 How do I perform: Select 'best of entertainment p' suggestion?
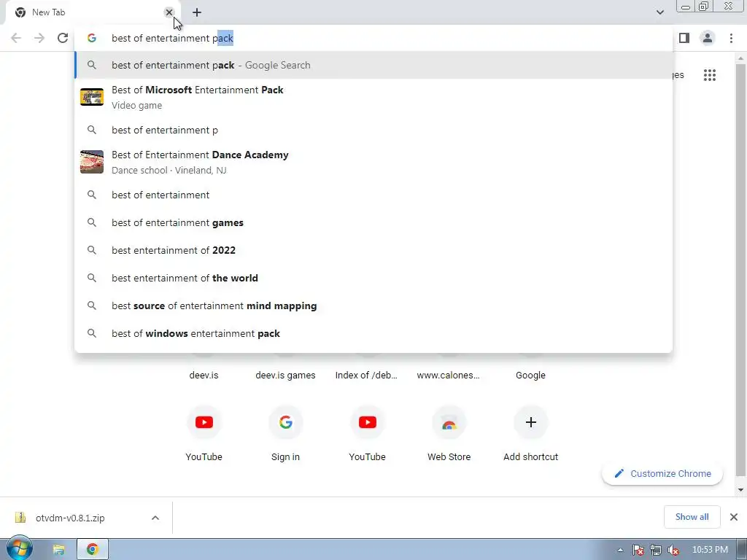[373, 130]
